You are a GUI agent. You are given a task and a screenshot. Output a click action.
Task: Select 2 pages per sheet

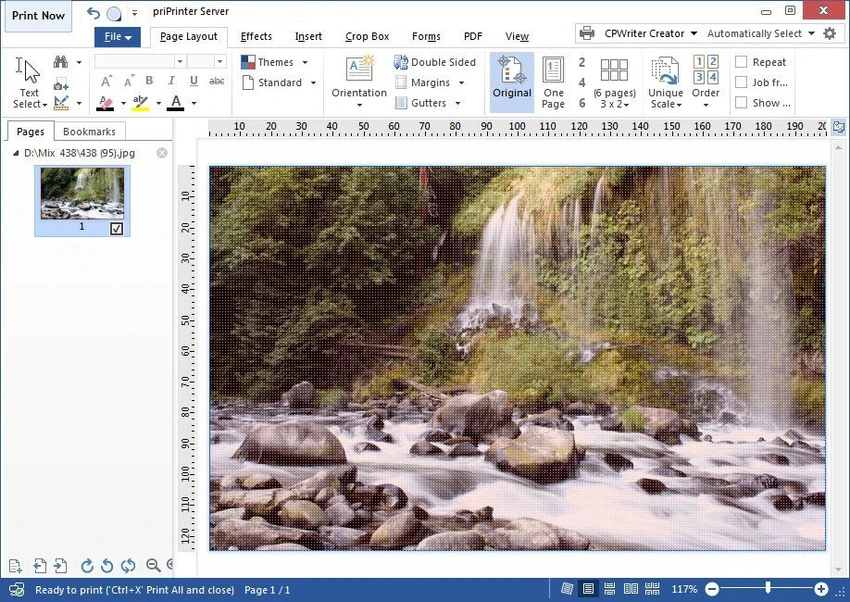pos(582,62)
